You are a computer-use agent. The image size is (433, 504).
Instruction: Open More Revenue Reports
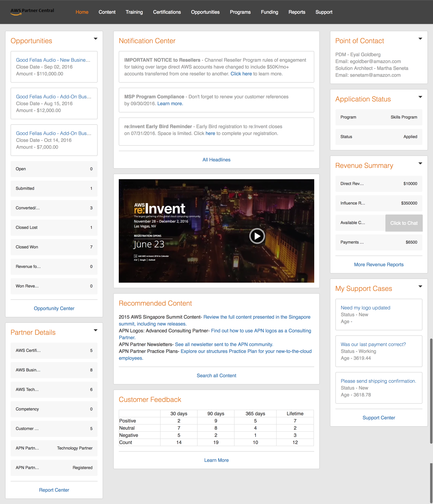coord(379,264)
